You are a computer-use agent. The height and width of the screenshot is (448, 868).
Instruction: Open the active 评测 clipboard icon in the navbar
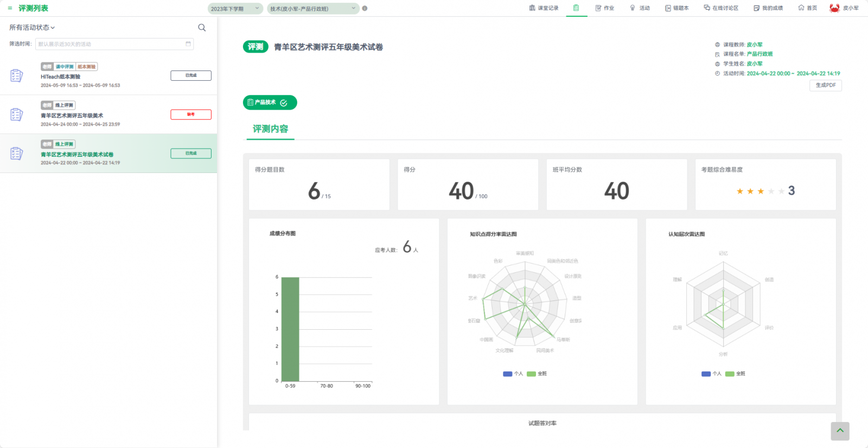576,8
